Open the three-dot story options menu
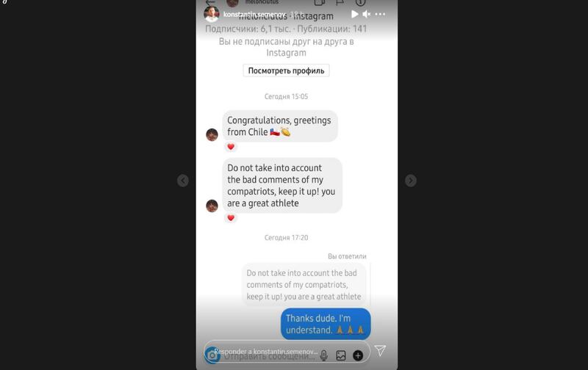The height and width of the screenshot is (370, 588). click(x=380, y=14)
